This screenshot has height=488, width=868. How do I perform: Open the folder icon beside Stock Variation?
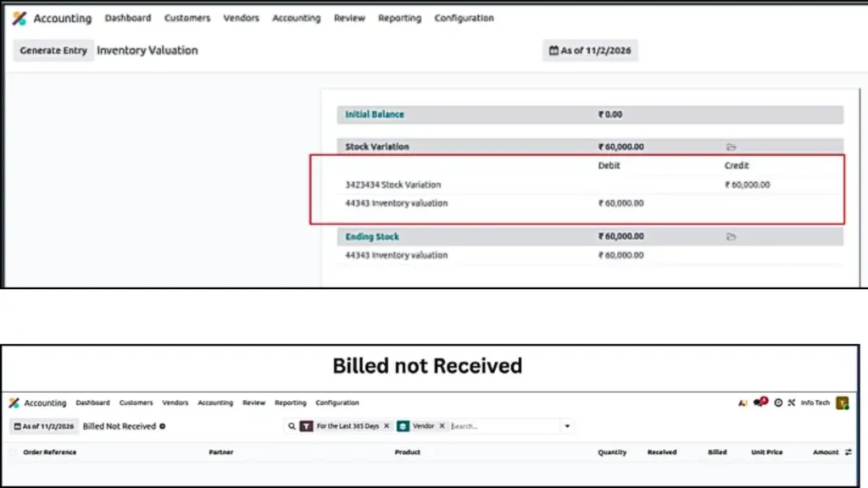pyautogui.click(x=731, y=147)
